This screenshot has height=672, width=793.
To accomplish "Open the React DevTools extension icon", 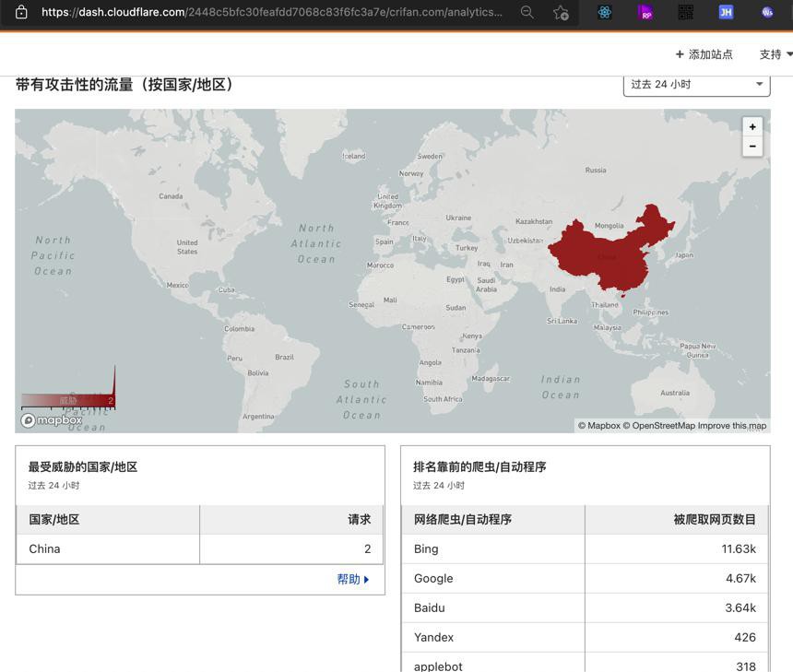I will (604, 12).
